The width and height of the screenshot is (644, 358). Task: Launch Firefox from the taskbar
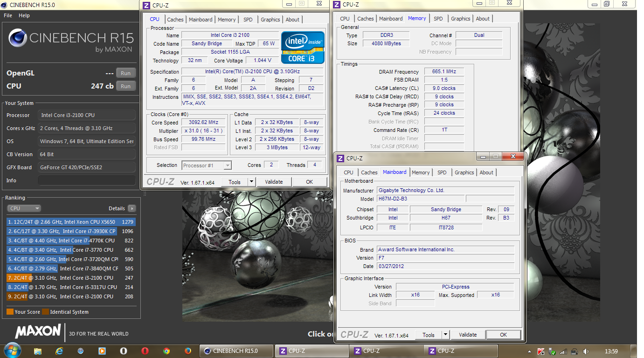point(188,351)
